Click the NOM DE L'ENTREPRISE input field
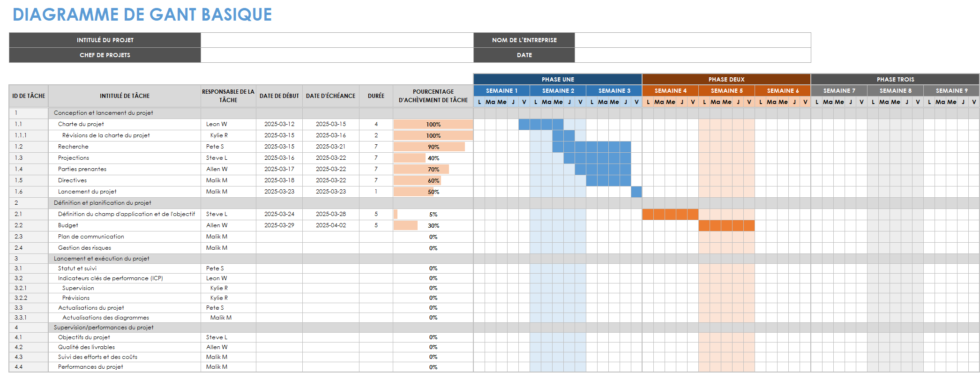 tap(693, 40)
